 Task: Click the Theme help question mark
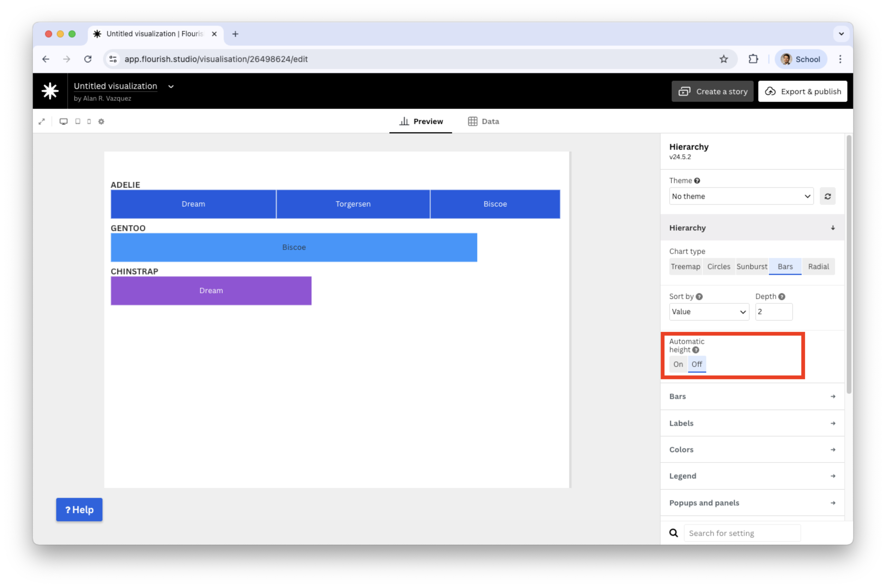[x=697, y=181]
